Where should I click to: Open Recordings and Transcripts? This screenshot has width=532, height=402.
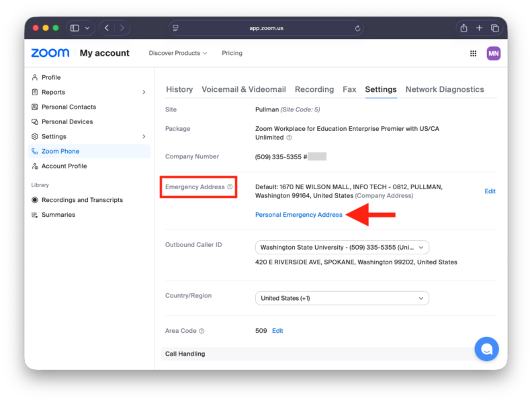tap(82, 200)
